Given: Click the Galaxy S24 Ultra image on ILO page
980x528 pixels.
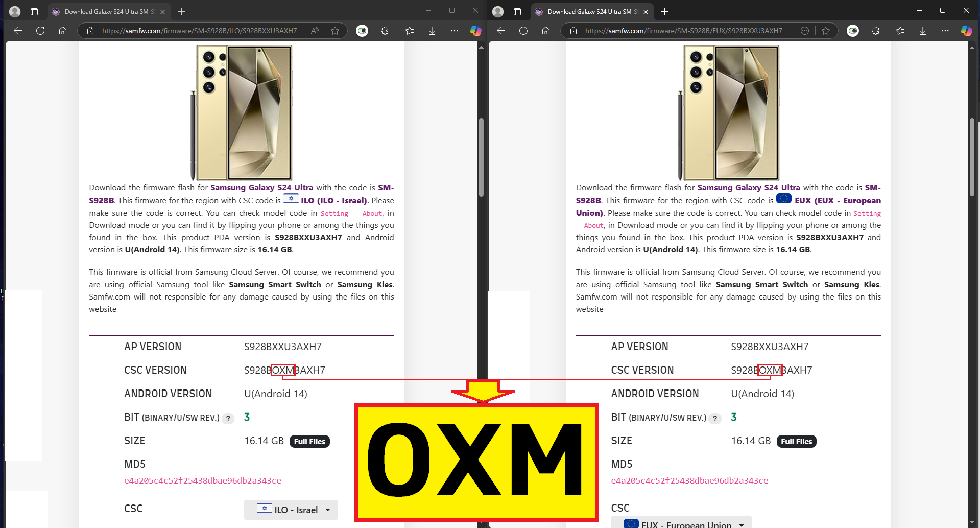Looking at the screenshot, I should (x=242, y=112).
